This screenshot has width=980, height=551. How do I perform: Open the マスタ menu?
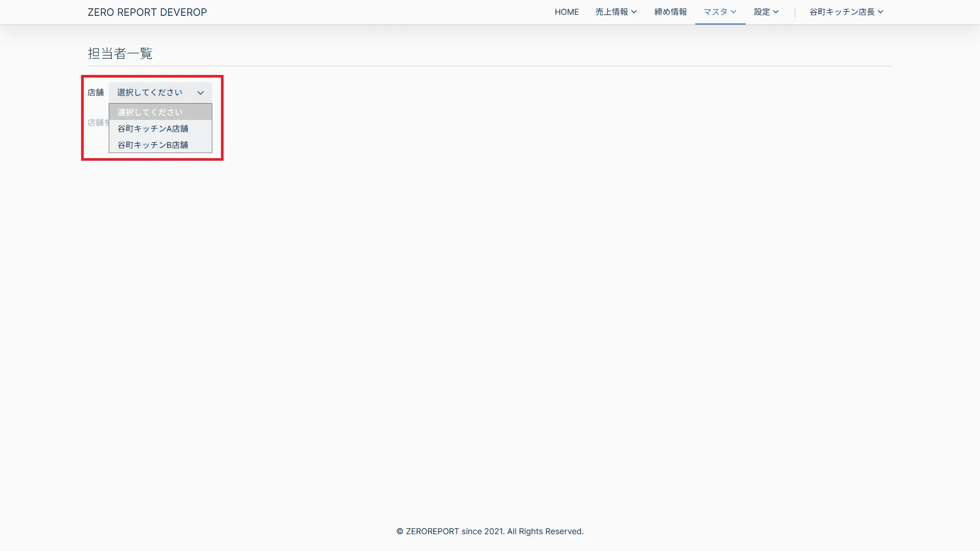click(716, 12)
